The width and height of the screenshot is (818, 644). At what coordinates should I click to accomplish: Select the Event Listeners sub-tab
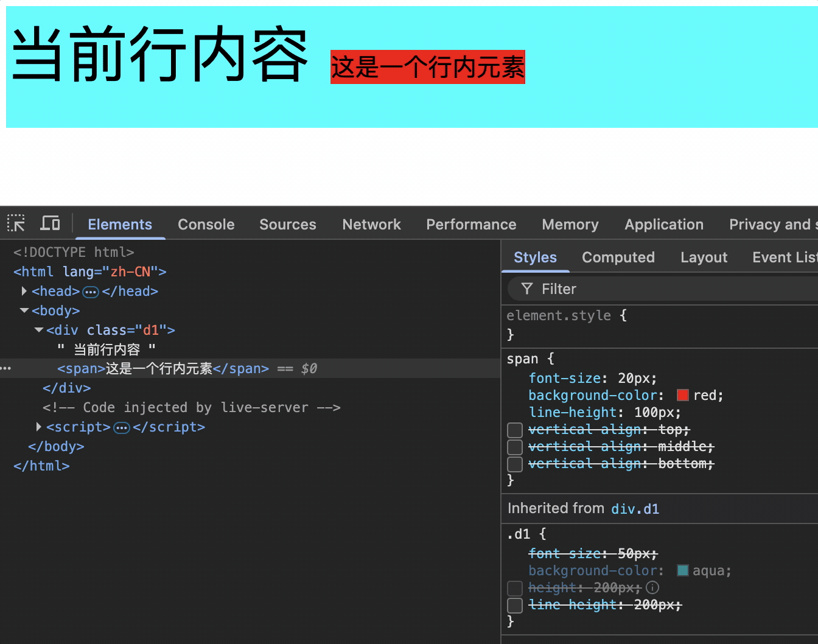point(785,257)
